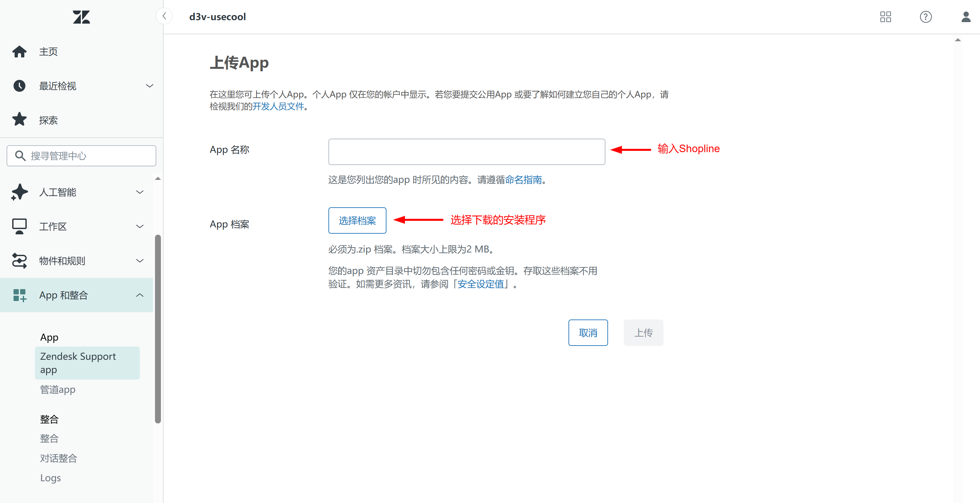Click the 整合 sidebar group heading
The image size is (980, 503).
(x=49, y=419)
